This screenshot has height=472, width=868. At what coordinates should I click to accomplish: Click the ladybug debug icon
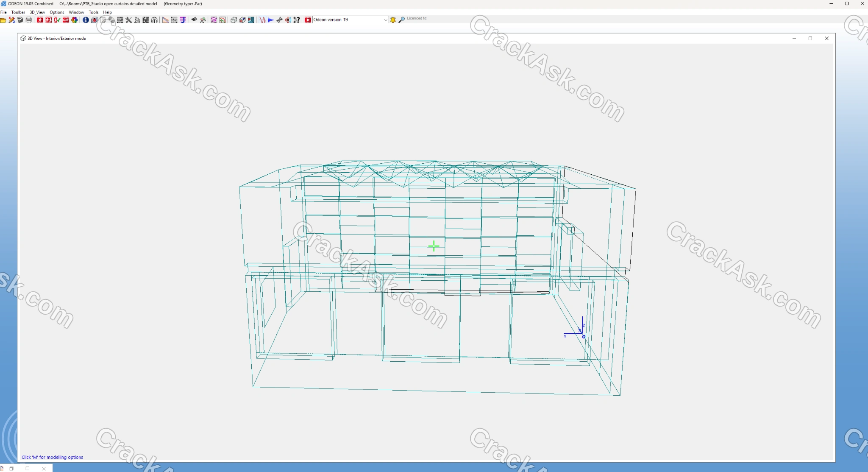[x=94, y=20]
